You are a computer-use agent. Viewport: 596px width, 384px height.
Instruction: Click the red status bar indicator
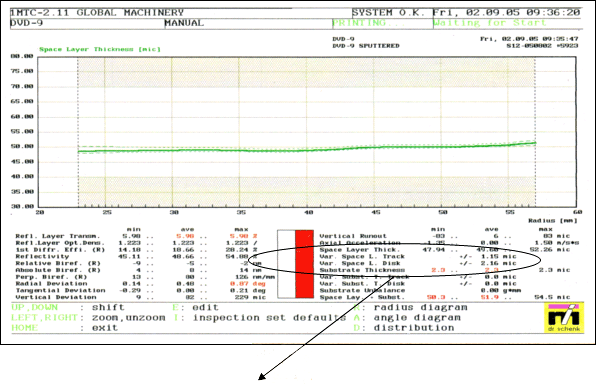click(304, 264)
